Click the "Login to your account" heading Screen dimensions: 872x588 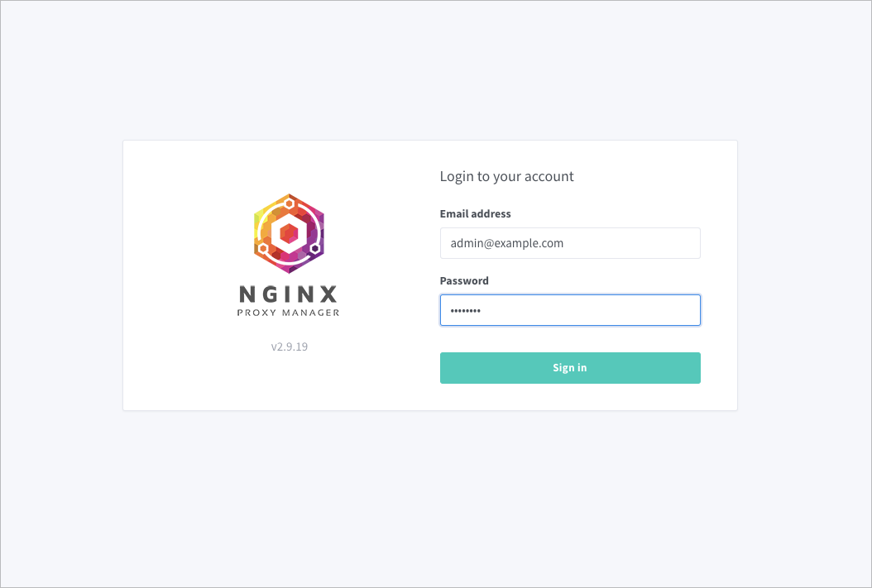pyautogui.click(x=506, y=176)
